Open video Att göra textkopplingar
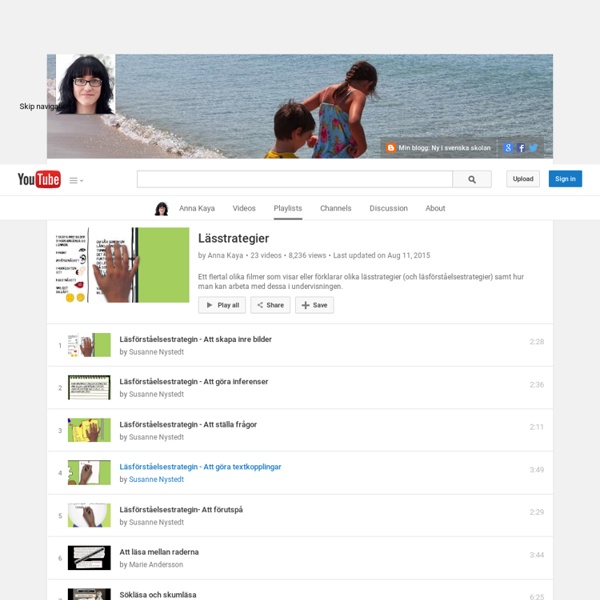This screenshot has width=600, height=600. pyautogui.click(x=200, y=467)
